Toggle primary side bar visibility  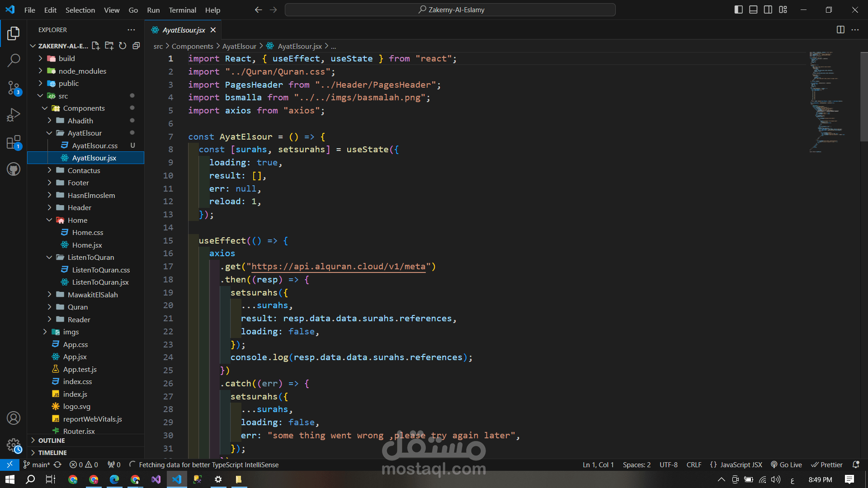[739, 9]
